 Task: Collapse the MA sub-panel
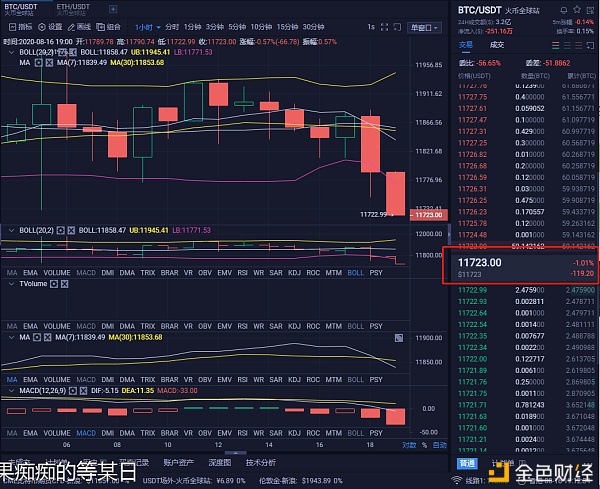click(11, 337)
